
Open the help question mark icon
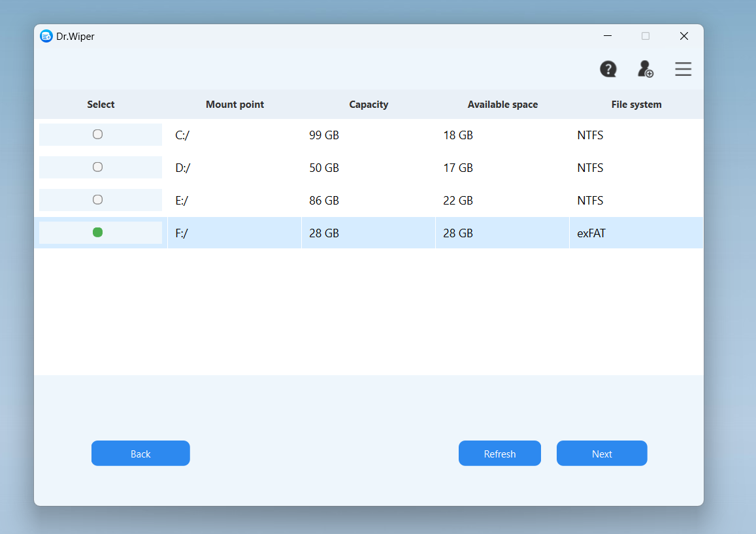(608, 69)
